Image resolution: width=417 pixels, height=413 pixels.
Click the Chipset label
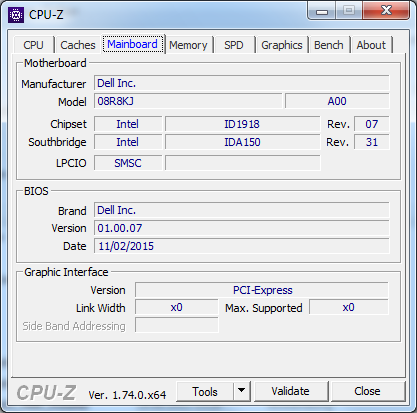point(68,124)
